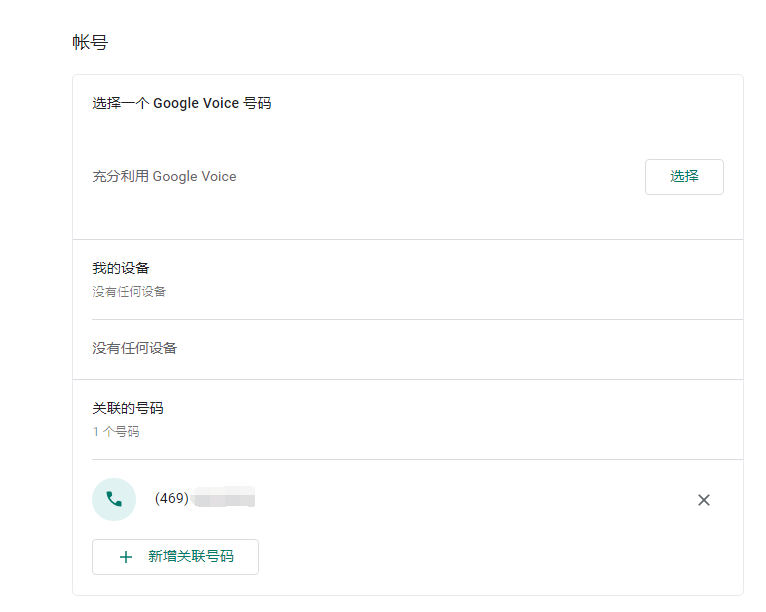Image resolution: width=766 pixels, height=612 pixels.
Task: Remove the linked (469) number with X
Action: (x=703, y=500)
